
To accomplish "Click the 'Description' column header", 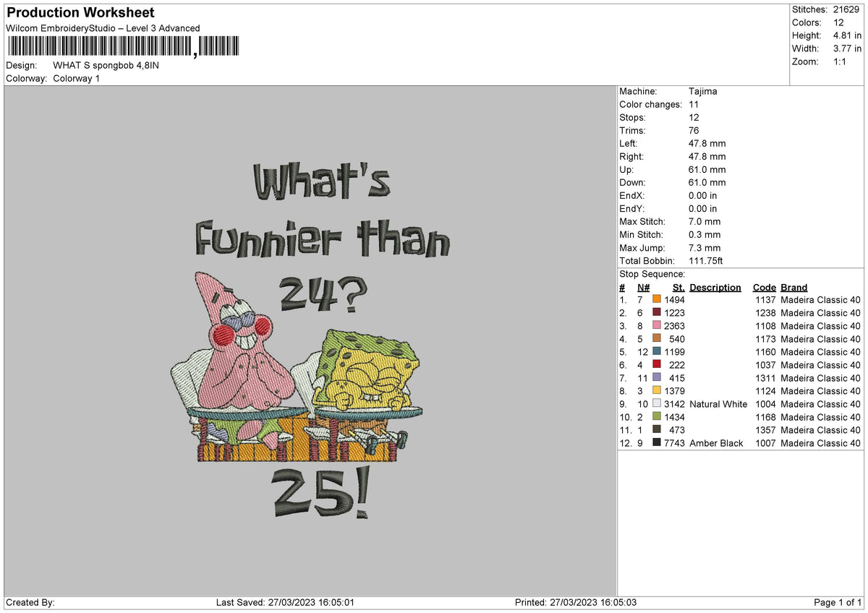I will click(x=715, y=287).
